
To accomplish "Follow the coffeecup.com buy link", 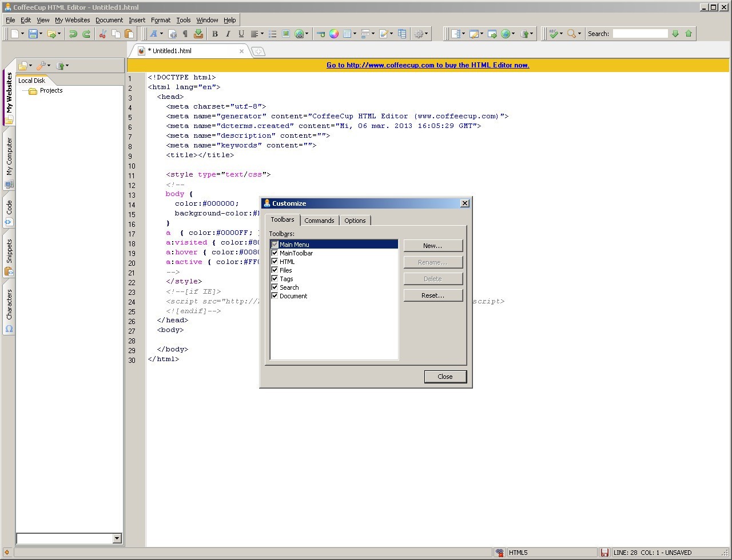I will tap(428, 65).
